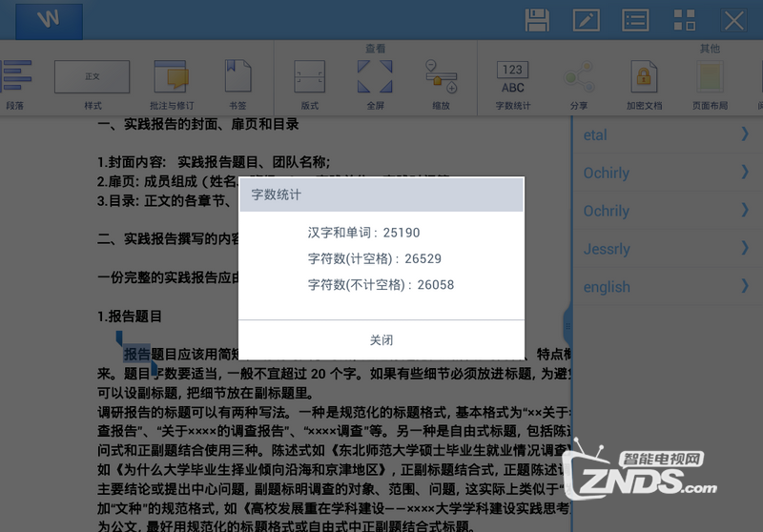Click the heading 1.报告题目

pyautogui.click(x=130, y=317)
